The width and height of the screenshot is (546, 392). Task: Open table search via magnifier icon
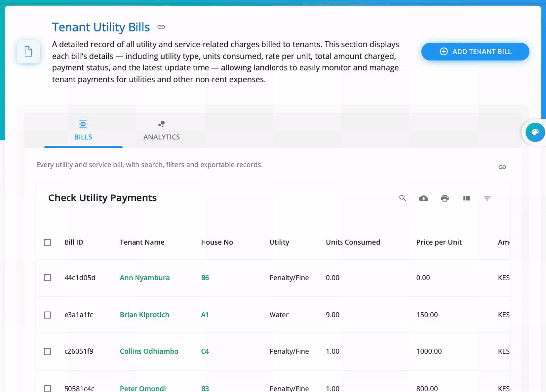402,198
